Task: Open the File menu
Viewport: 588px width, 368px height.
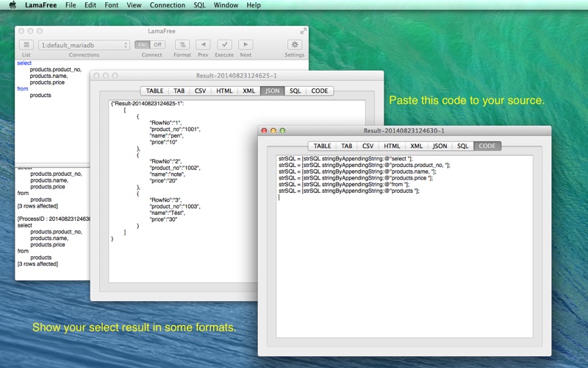Action: (71, 5)
